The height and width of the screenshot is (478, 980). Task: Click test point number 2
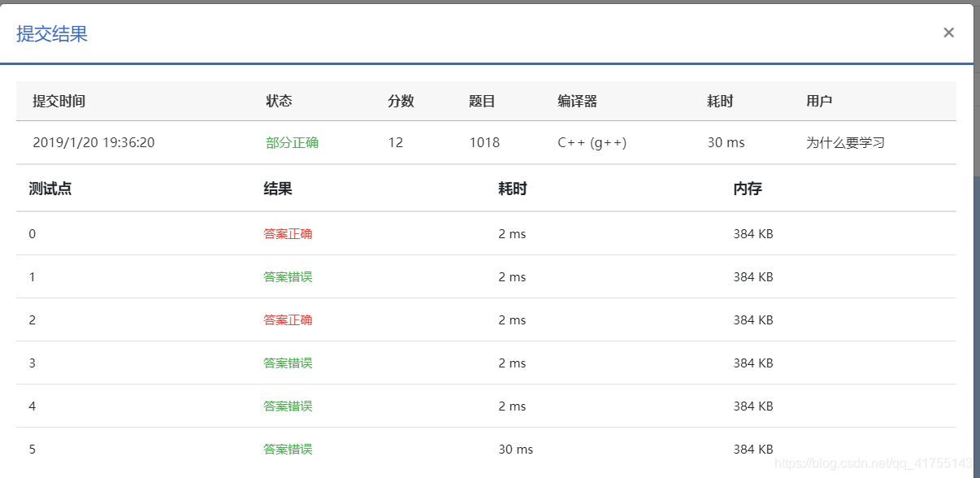click(33, 320)
